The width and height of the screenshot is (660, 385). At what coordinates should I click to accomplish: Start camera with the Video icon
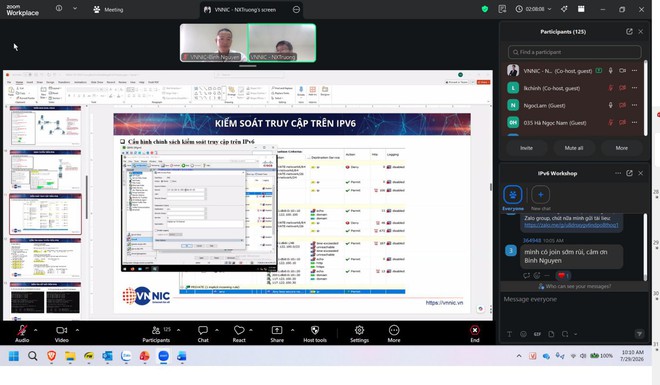(x=61, y=330)
